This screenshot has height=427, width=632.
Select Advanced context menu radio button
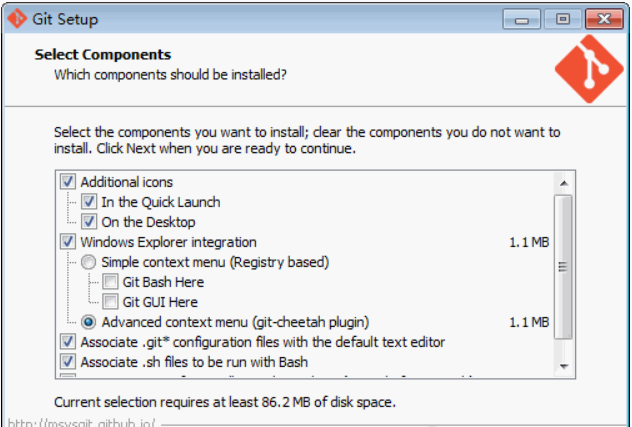pos(89,322)
